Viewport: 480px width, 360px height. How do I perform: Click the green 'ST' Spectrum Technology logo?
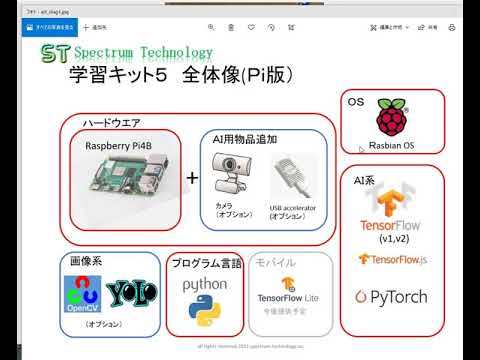(55, 54)
